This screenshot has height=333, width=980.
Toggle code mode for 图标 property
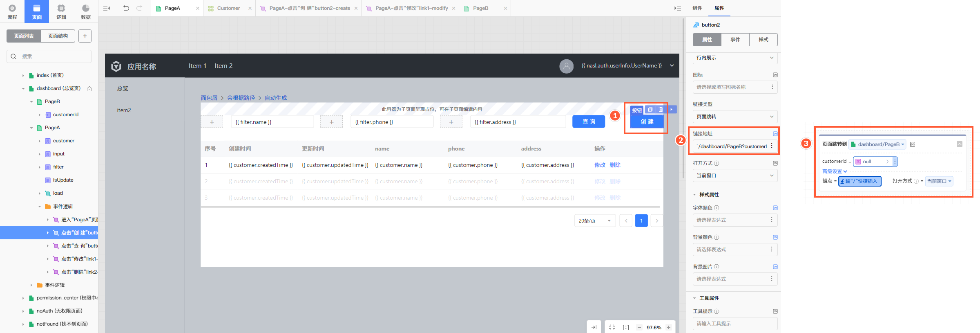(x=775, y=75)
